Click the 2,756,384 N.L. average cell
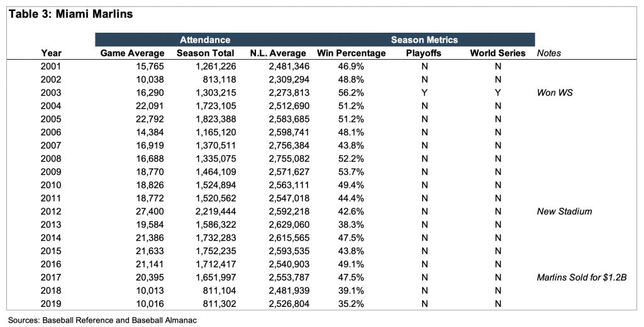 (284, 145)
